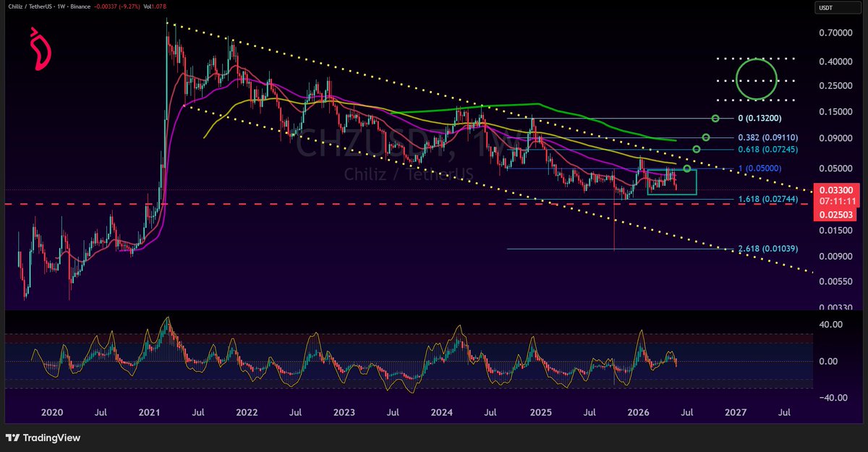This screenshot has width=868, height=452.
Task: Click the TradingView logo
Action: coord(43,438)
